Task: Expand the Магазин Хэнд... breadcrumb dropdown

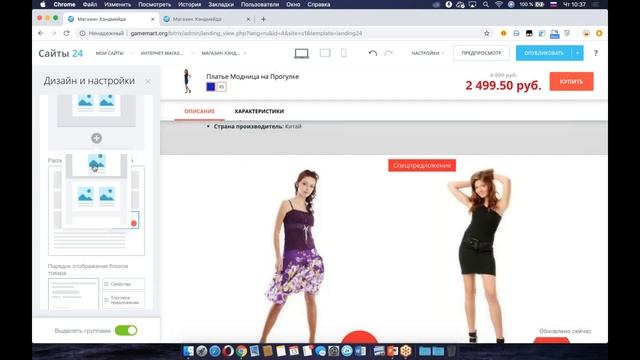Action: pyautogui.click(x=245, y=53)
